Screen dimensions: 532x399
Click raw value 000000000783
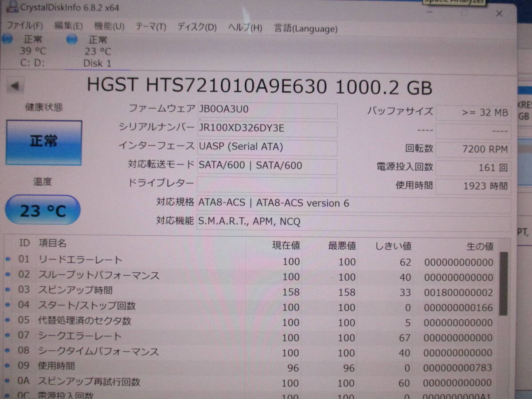(458, 368)
